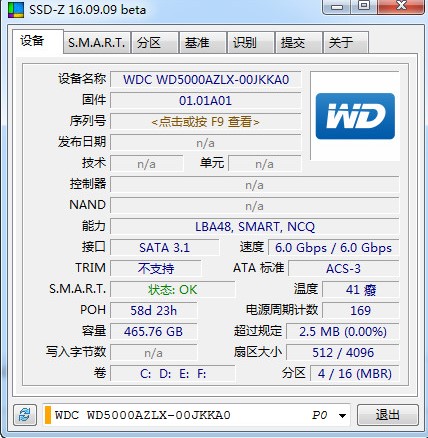Go to the 提交 tab
This screenshot has width=428, height=438.
coord(299,42)
